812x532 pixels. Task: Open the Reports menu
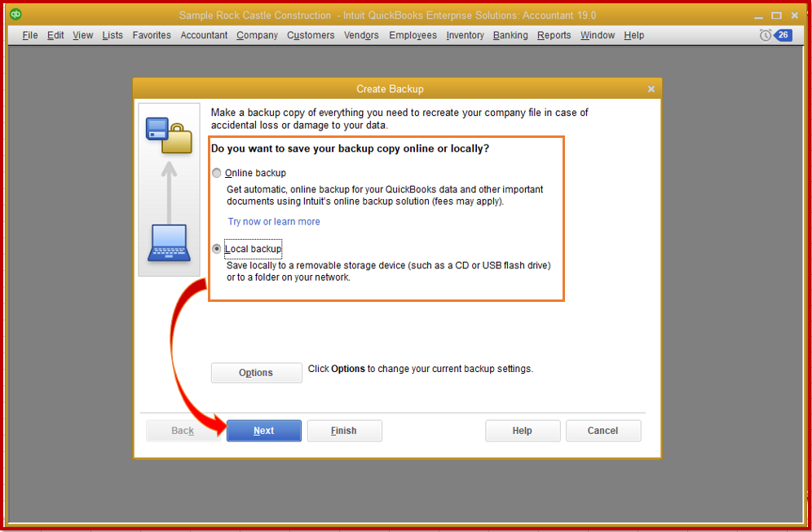(x=554, y=35)
